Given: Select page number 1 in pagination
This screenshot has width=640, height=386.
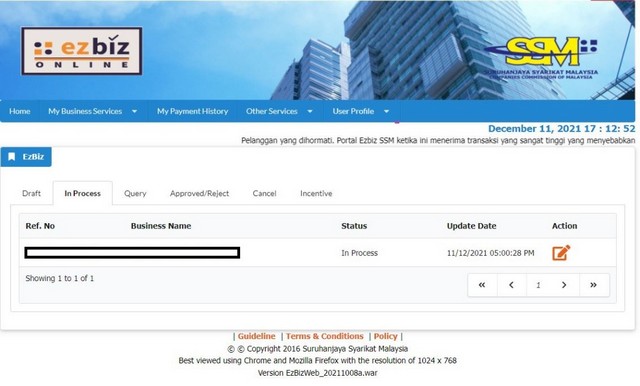Looking at the screenshot, I should point(538,285).
